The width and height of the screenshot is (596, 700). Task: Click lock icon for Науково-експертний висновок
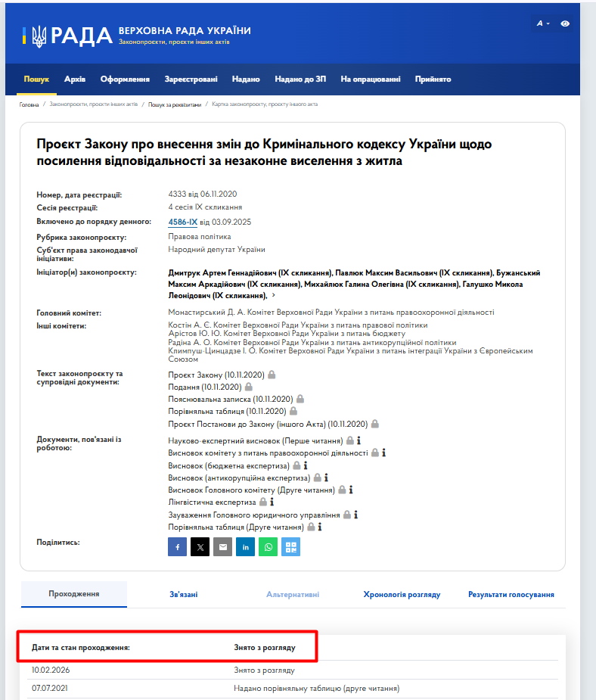[x=350, y=440]
